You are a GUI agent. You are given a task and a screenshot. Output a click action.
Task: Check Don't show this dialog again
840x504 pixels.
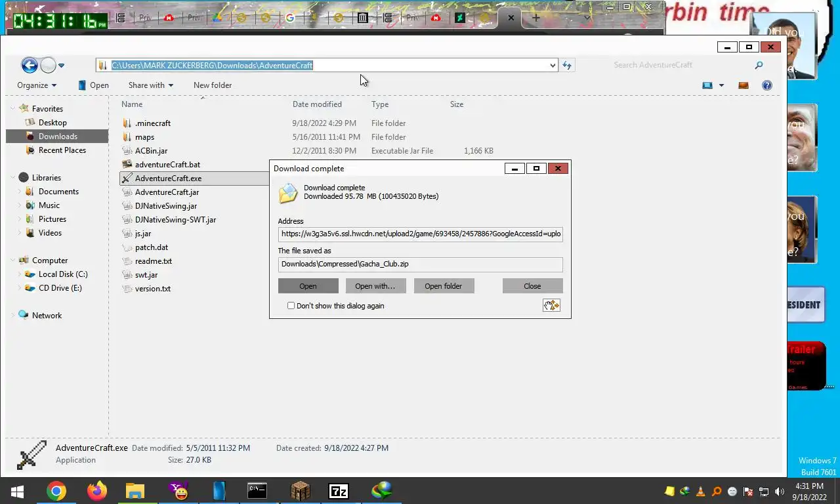(291, 306)
